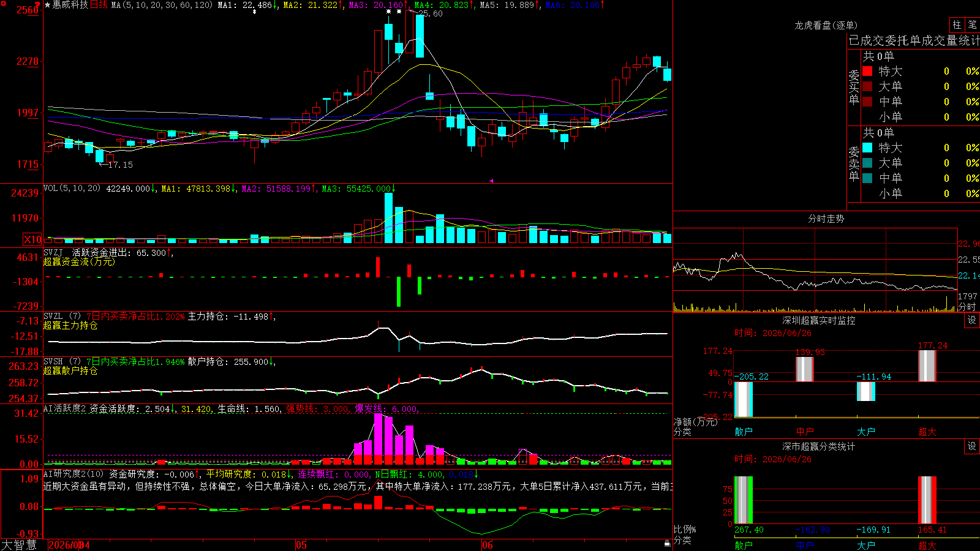Click the 委卖单 section label
This screenshot has height=551, width=980.
point(854,163)
